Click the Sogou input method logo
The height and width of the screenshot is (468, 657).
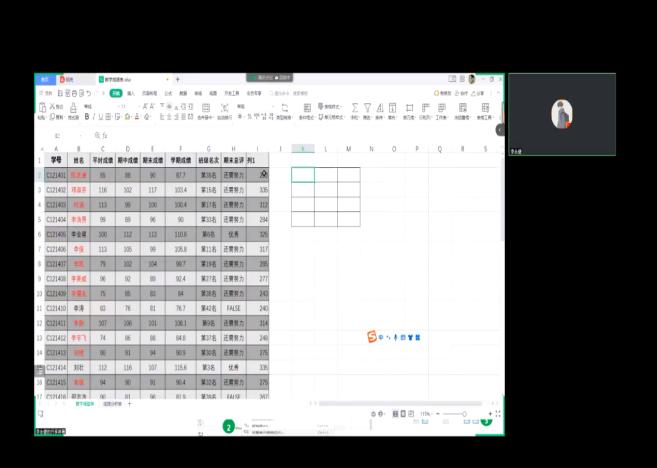[372, 337]
